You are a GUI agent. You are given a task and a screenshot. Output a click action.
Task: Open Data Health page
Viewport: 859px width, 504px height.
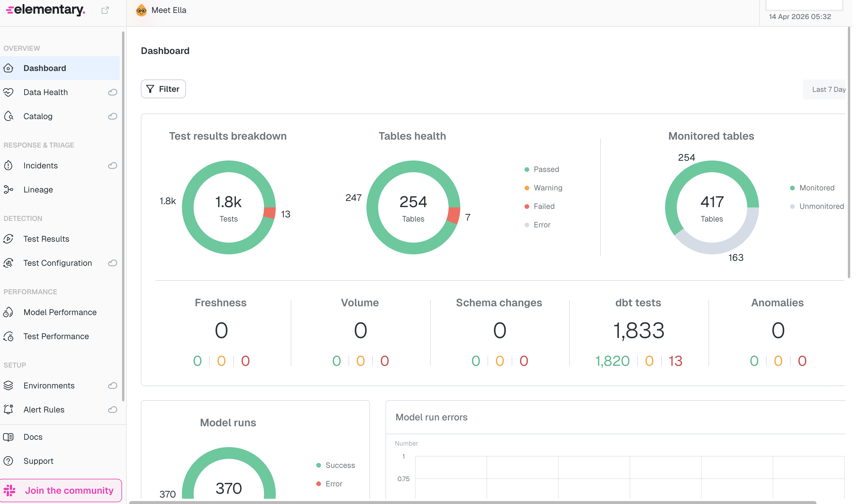46,92
